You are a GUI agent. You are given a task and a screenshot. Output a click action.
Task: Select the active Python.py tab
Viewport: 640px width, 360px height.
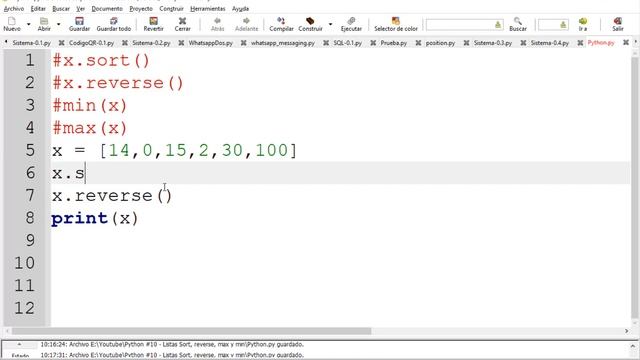tap(601, 43)
